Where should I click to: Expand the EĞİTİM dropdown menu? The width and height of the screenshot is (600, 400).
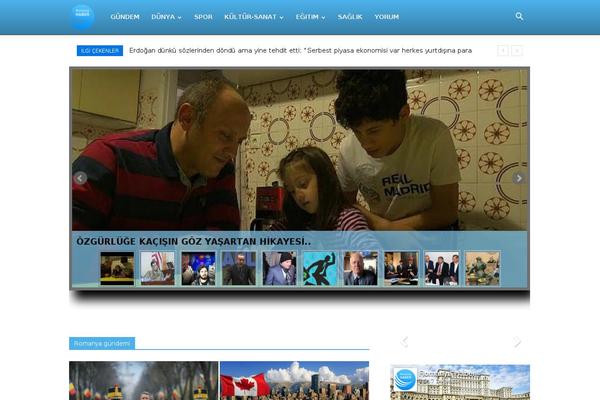click(x=313, y=17)
